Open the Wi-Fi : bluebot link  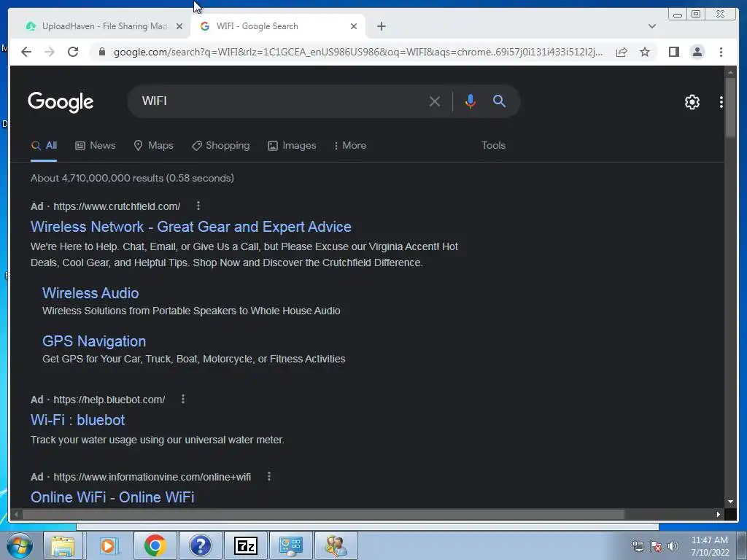point(77,420)
